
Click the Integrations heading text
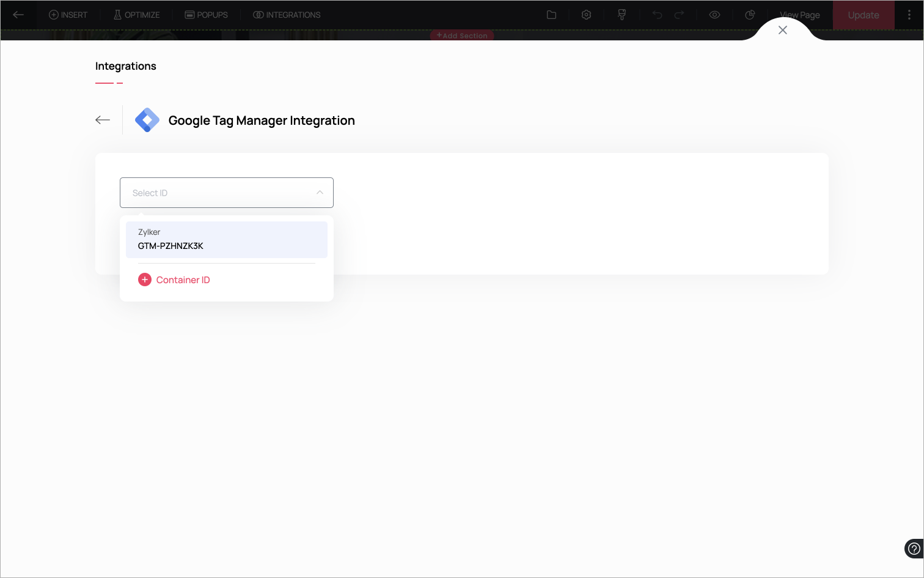pos(126,66)
